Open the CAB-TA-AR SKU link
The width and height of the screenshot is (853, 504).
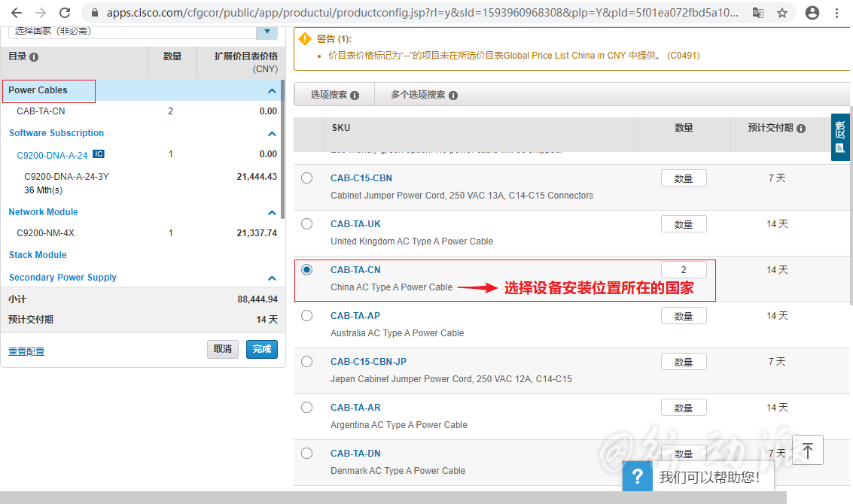point(356,408)
